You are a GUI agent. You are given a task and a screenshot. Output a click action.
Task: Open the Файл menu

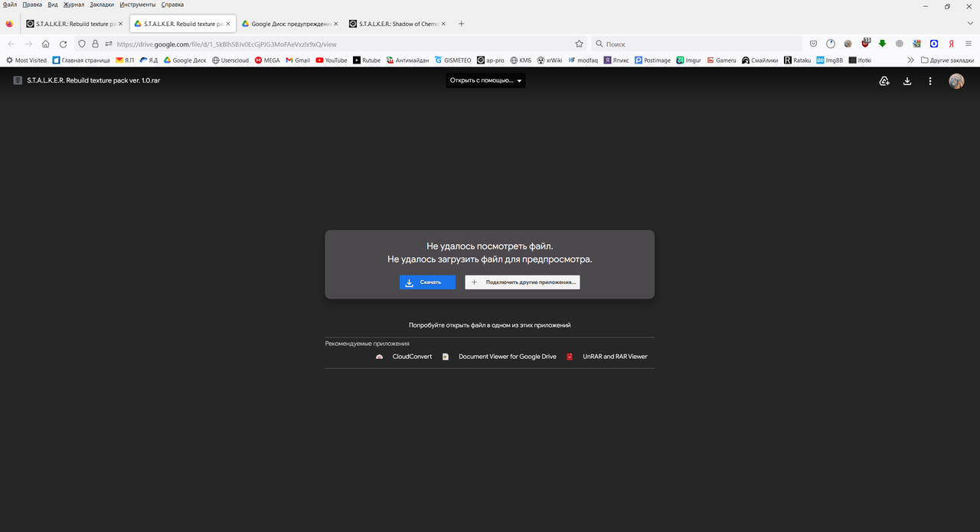[10, 5]
